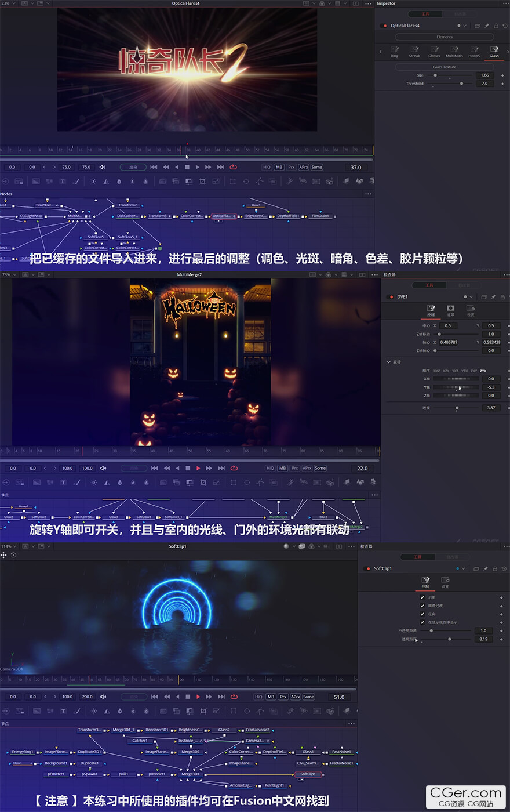Image resolution: width=510 pixels, height=812 pixels.
Task: Open 73% zoom dropdown in MultiMerge2 viewer
Action: pyautogui.click(x=8, y=275)
